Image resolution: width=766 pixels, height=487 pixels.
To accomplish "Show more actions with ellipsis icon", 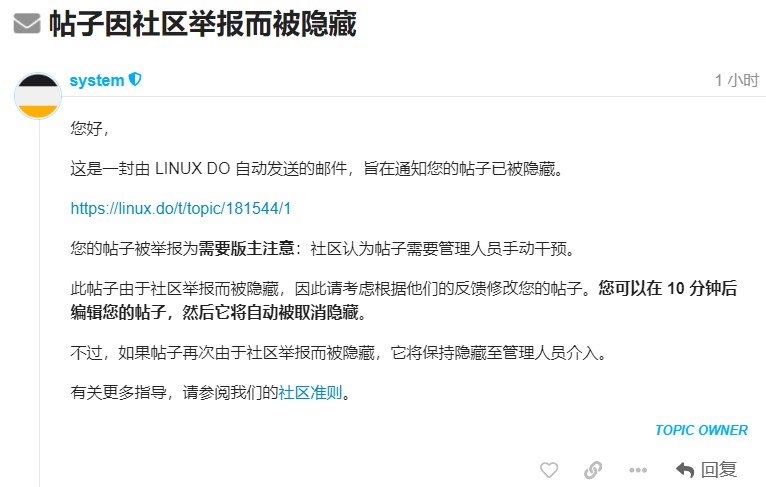I will (638, 470).
